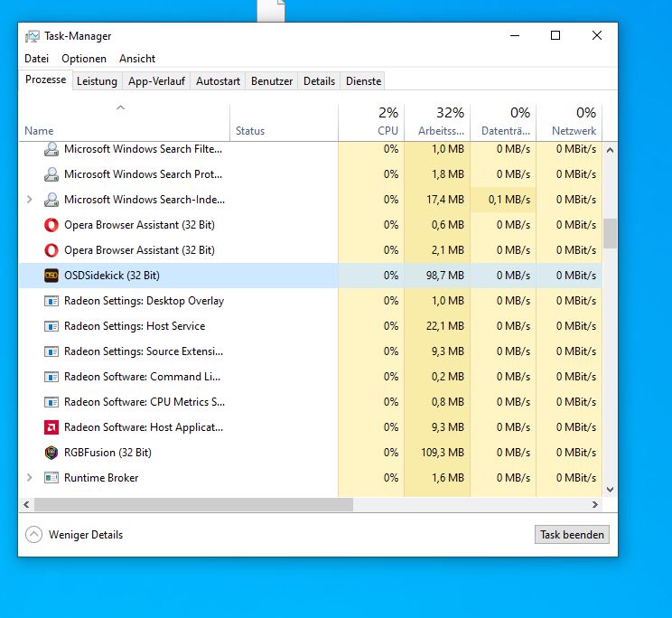672x618 pixels.
Task: Minimize the Task-Manager window
Action: pyautogui.click(x=515, y=35)
